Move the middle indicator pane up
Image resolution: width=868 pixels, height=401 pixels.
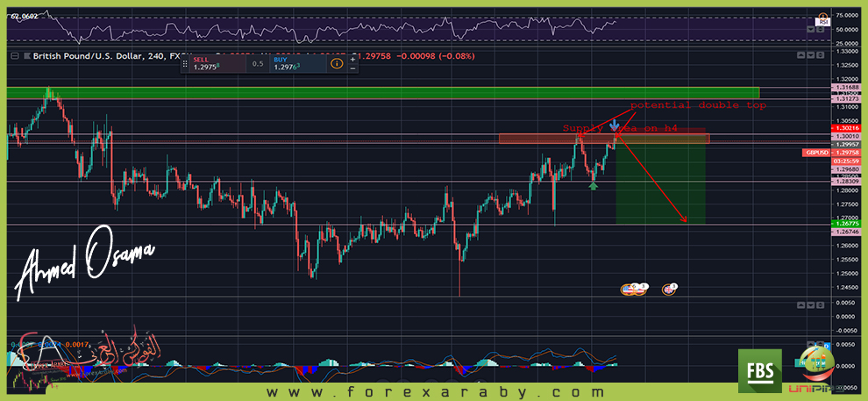800,304
